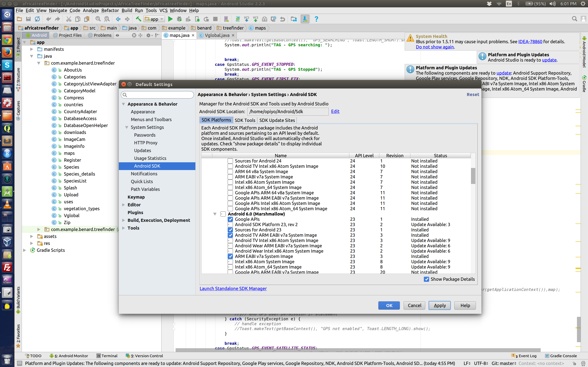Click the VCS Commit changes icon

pyautogui.click(x=256, y=19)
